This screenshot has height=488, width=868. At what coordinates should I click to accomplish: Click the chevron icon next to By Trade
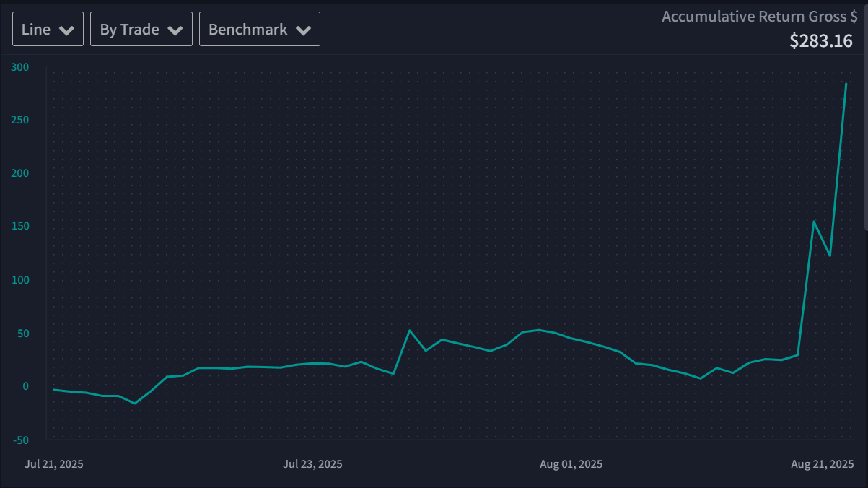(x=175, y=30)
